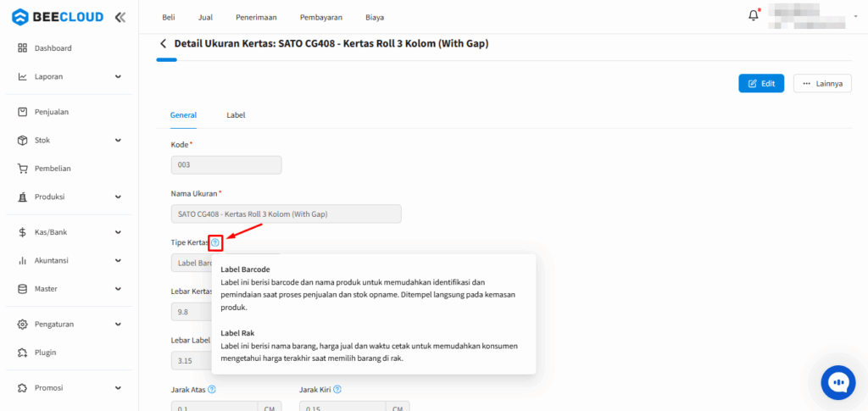Click the Nama Ukuran input field
The height and width of the screenshot is (411, 868).
coord(287,214)
